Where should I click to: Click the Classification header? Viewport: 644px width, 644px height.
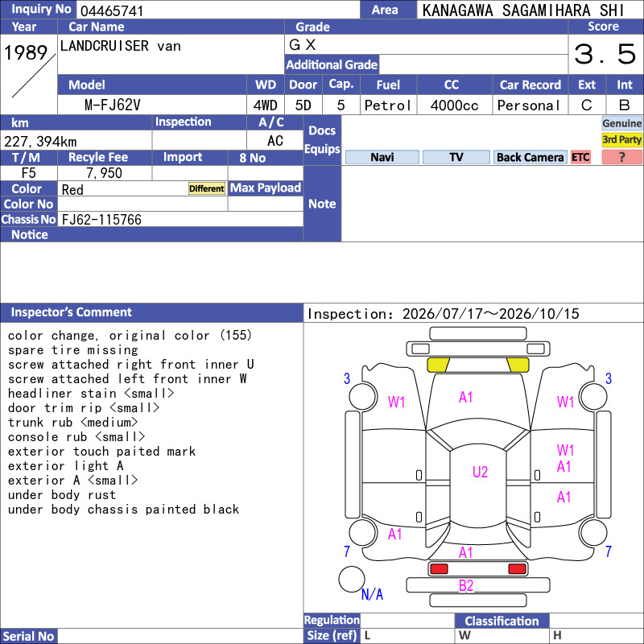point(502,621)
